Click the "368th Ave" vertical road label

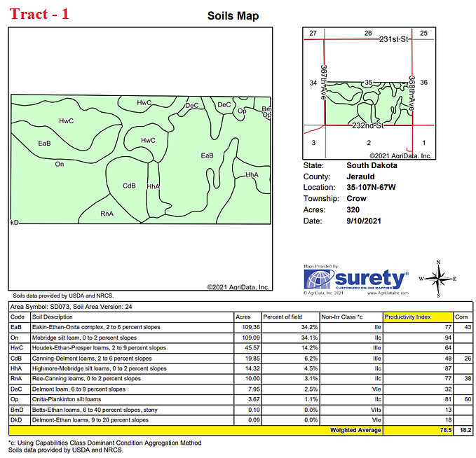pos(412,93)
